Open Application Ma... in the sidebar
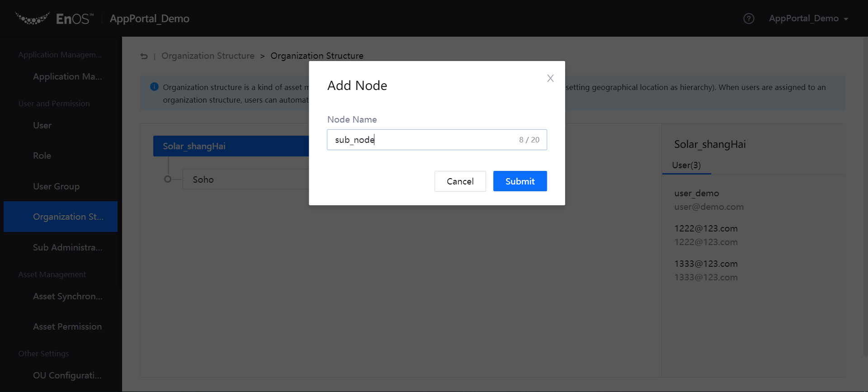The height and width of the screenshot is (392, 868). tap(67, 76)
